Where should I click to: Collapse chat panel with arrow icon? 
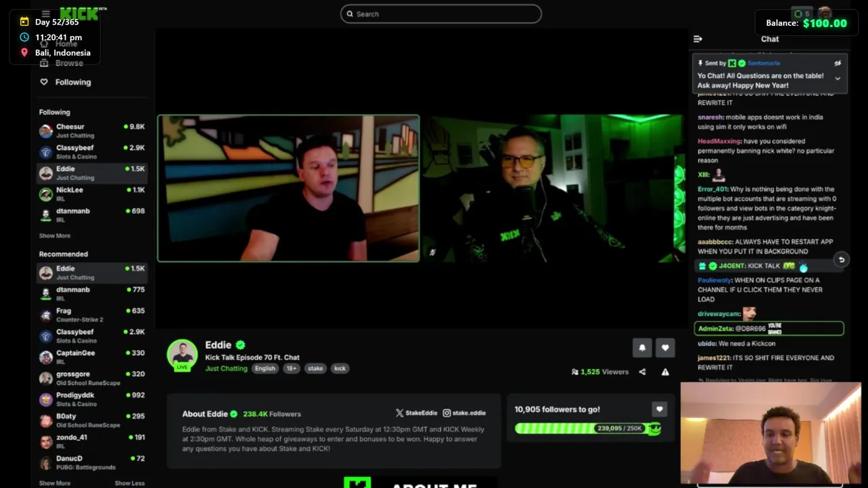[x=698, y=39]
